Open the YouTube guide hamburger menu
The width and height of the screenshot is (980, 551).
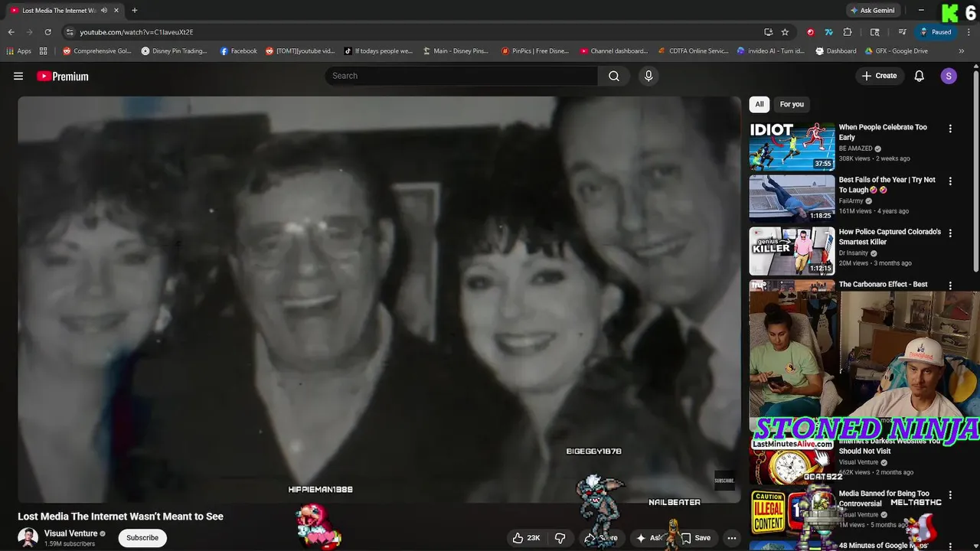coord(18,76)
